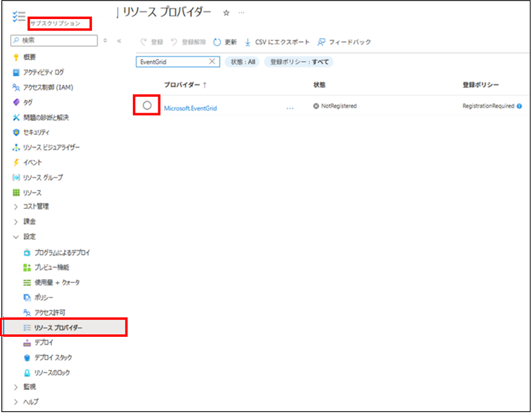This screenshot has width=532, height=414.
Task: Click the RegistrationRequired info icon
Action: click(519, 106)
